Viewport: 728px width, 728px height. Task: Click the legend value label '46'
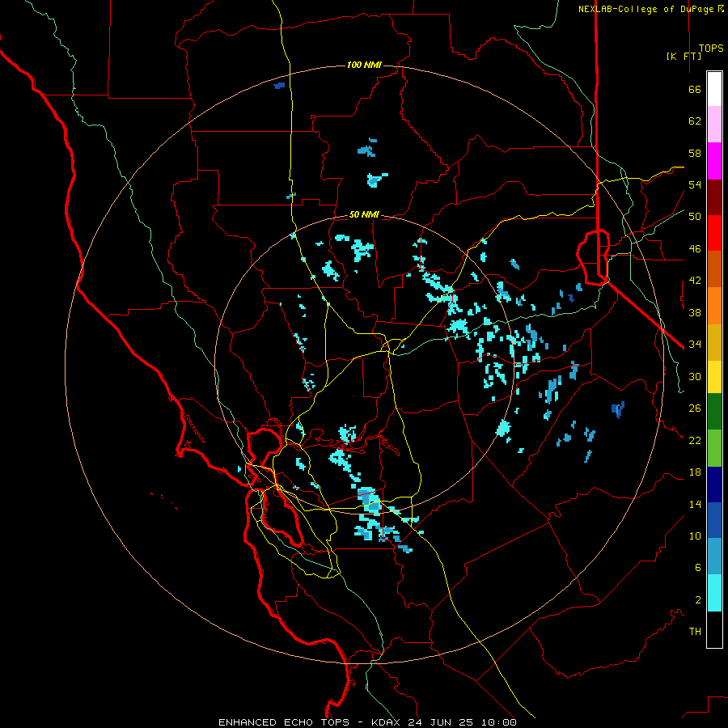(695, 249)
